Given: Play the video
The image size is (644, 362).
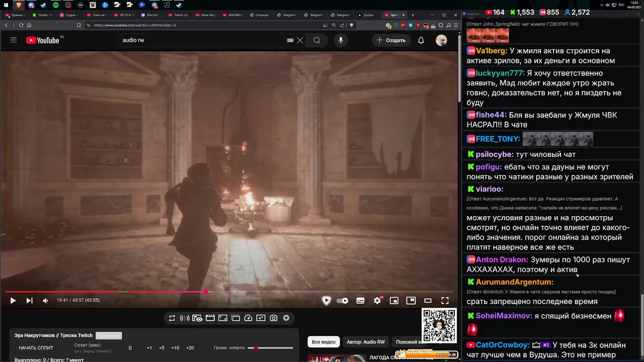Looking at the screenshot, I should [x=13, y=301].
